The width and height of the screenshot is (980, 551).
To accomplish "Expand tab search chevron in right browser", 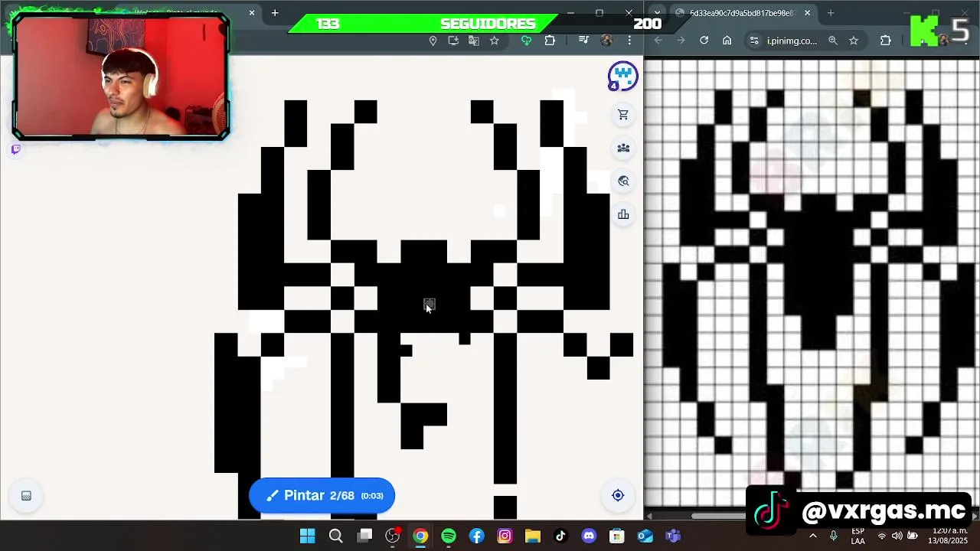I will pos(657,13).
